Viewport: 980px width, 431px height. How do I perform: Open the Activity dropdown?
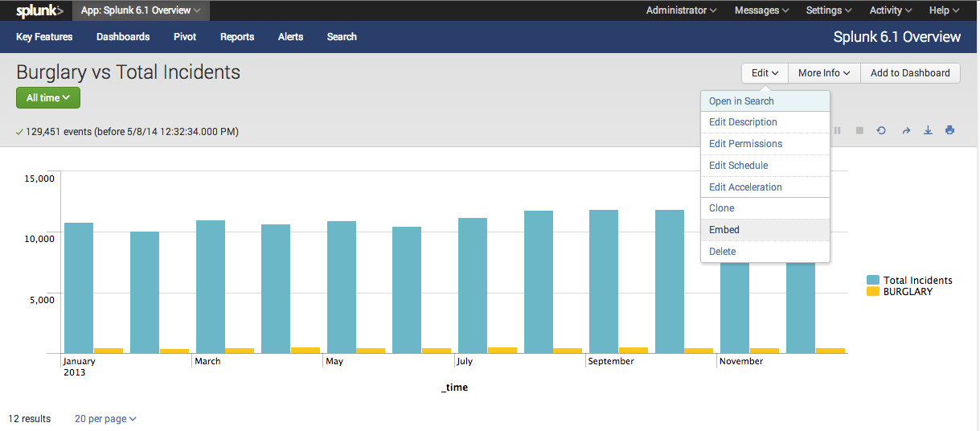[891, 10]
